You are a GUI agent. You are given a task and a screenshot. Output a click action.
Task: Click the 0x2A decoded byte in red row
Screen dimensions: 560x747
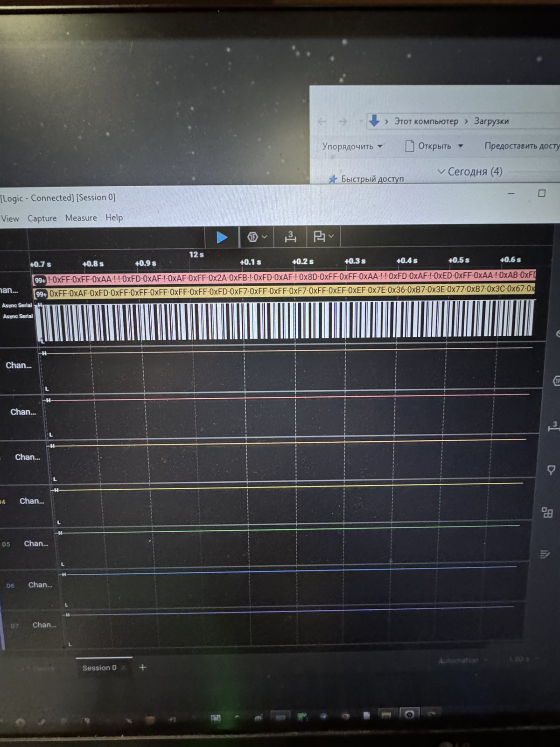(x=217, y=278)
